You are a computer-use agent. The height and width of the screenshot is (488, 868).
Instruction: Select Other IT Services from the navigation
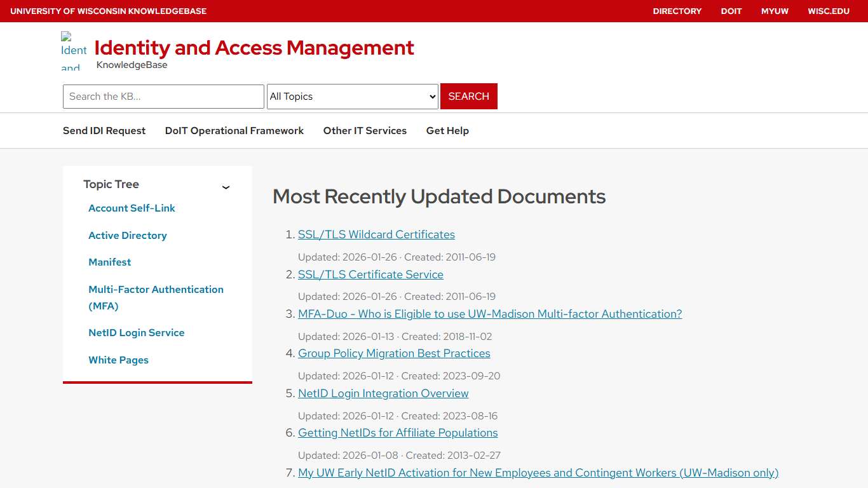365,130
